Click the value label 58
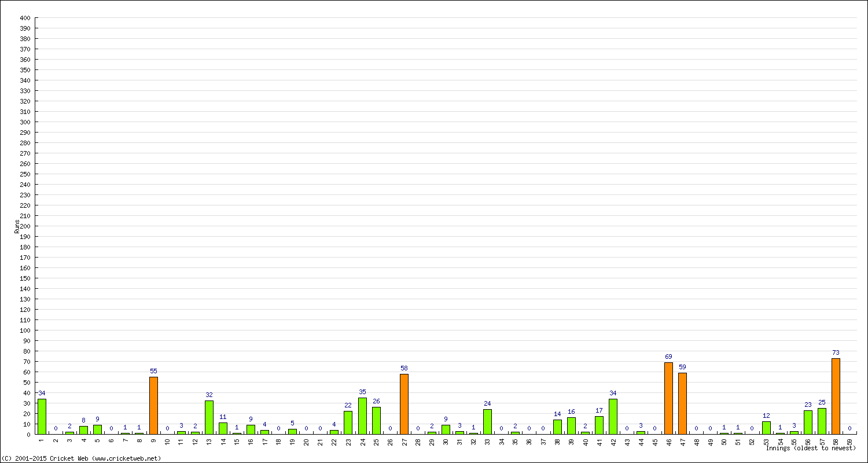This screenshot has width=868, height=463. click(404, 368)
